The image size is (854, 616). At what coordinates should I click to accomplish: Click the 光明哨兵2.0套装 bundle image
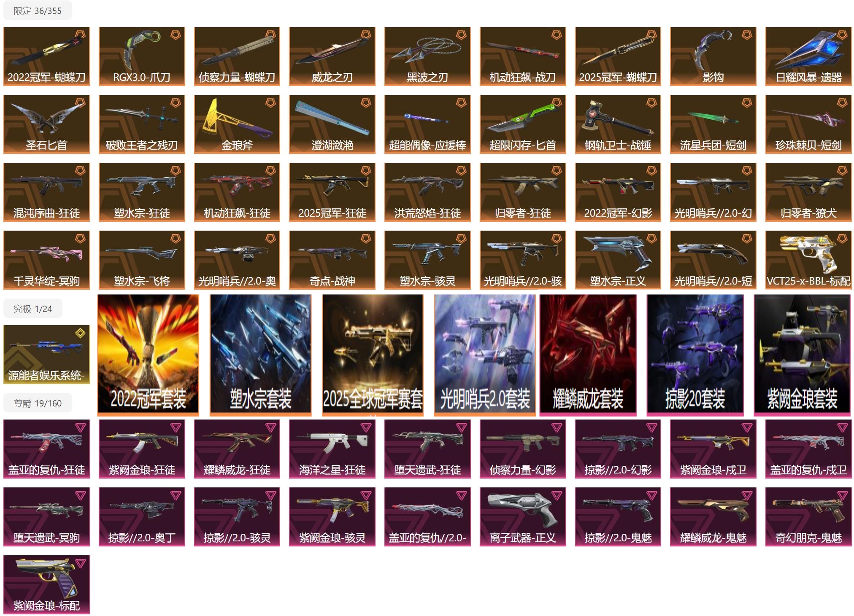tap(485, 355)
